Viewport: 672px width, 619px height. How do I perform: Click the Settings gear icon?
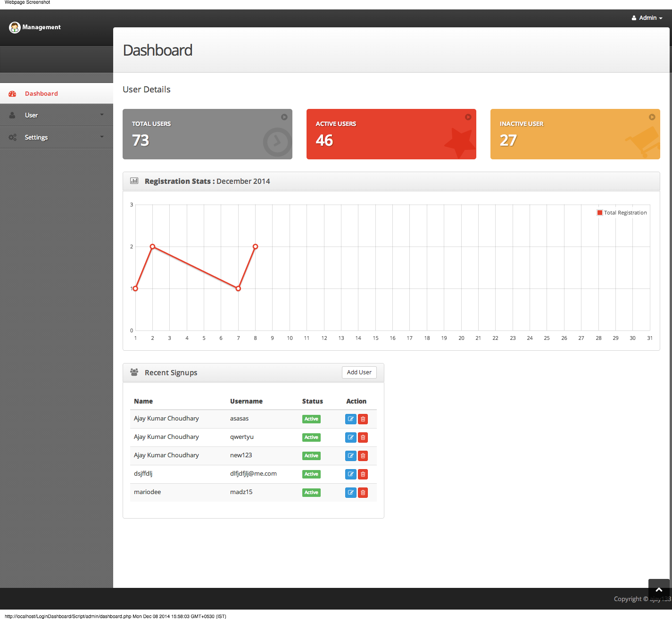12,137
